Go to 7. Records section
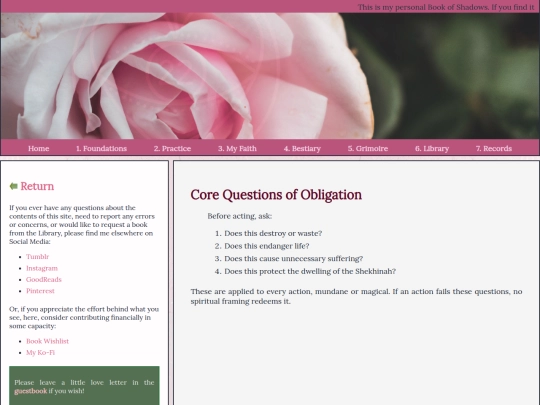The image size is (540, 405). [x=494, y=148]
